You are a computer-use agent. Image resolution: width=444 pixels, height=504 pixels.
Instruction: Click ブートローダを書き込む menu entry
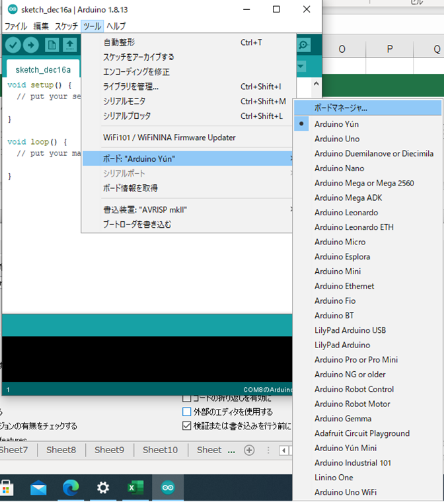[x=137, y=224]
